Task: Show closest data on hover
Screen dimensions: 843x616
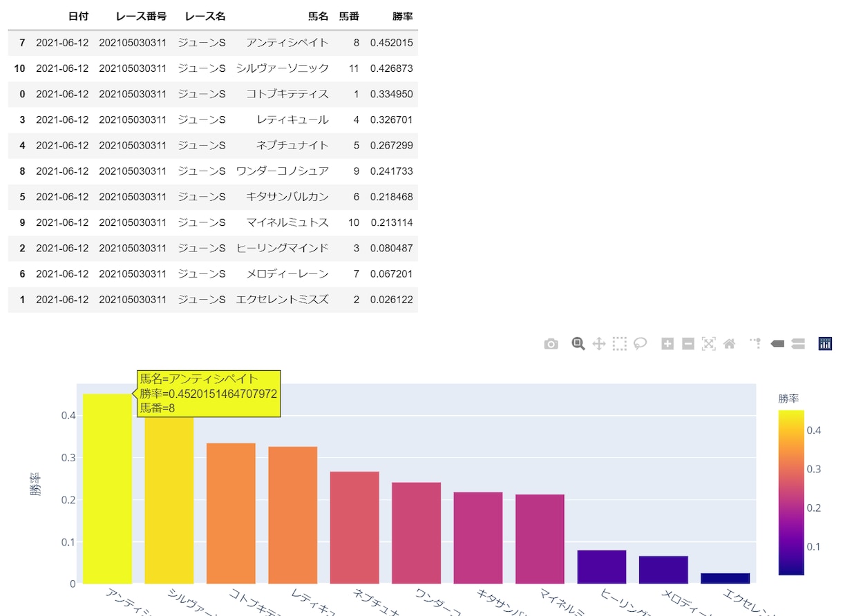Action: [777, 344]
